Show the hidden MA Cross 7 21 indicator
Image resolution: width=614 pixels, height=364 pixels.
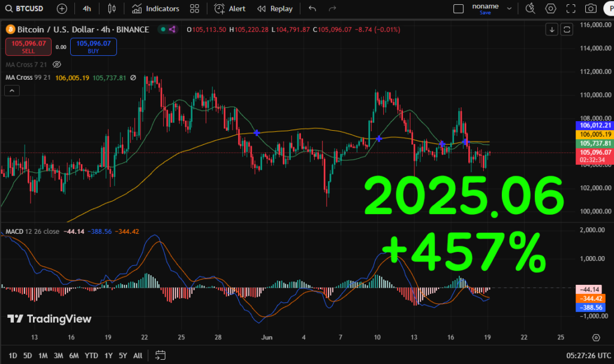pyautogui.click(x=57, y=65)
